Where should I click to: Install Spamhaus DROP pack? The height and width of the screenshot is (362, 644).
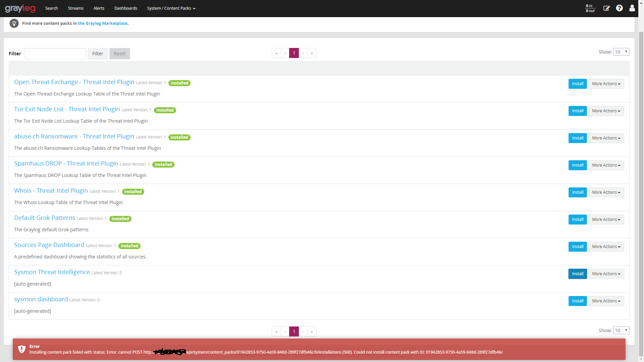pyautogui.click(x=578, y=165)
